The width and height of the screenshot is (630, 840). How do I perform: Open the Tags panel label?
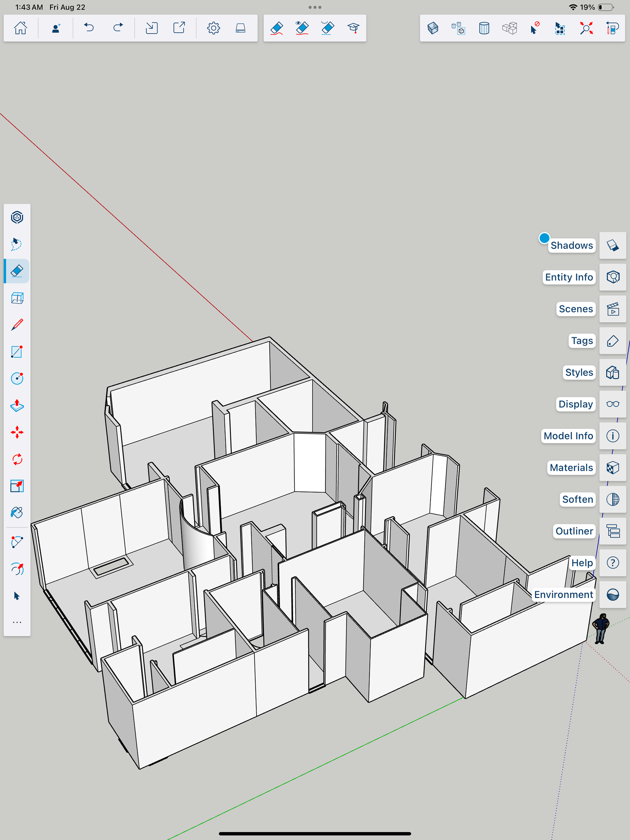(x=582, y=341)
